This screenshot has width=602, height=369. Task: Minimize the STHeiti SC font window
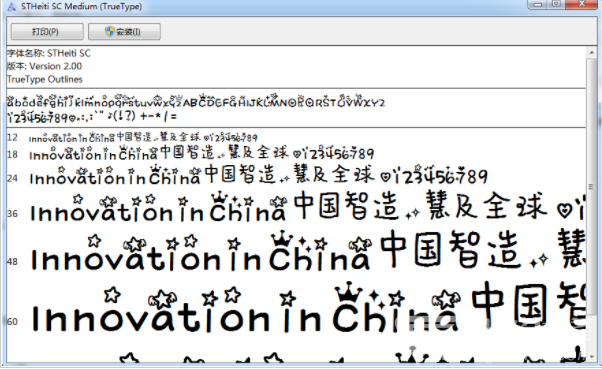(538, 4)
